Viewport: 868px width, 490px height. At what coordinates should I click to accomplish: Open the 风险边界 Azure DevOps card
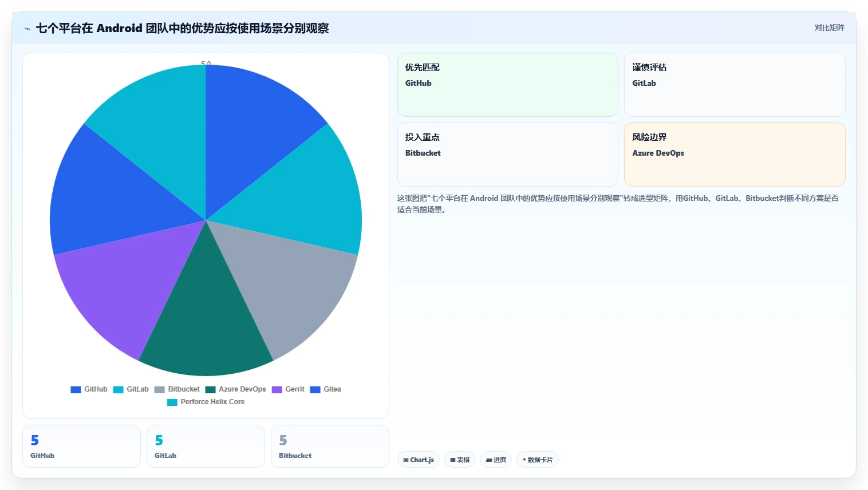(x=735, y=155)
